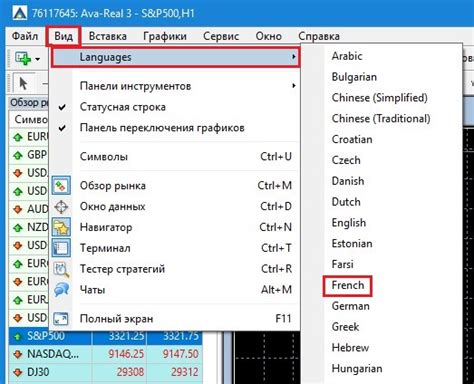Select Обзор рынка menu entry
474x384 pixels.
175,186
